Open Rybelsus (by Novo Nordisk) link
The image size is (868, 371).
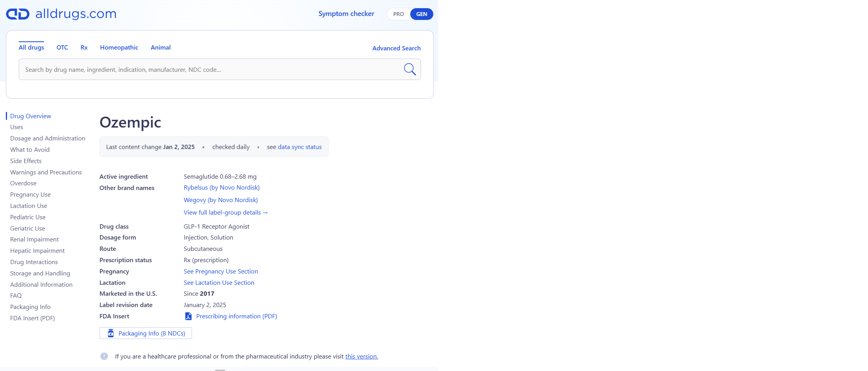click(222, 188)
